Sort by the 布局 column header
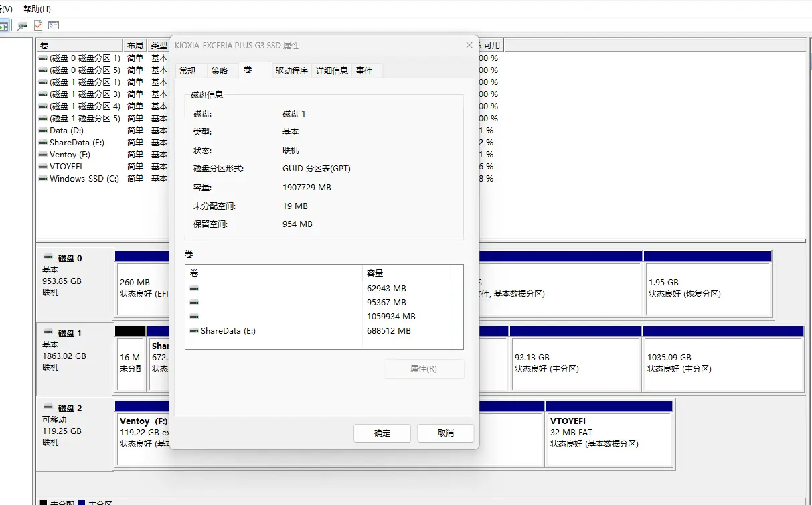 [136, 45]
